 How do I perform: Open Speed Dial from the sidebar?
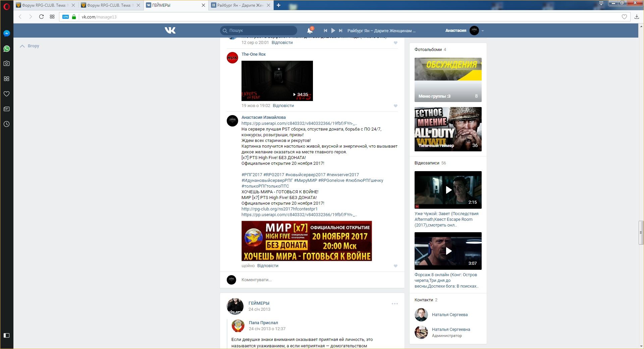pyautogui.click(x=6, y=79)
